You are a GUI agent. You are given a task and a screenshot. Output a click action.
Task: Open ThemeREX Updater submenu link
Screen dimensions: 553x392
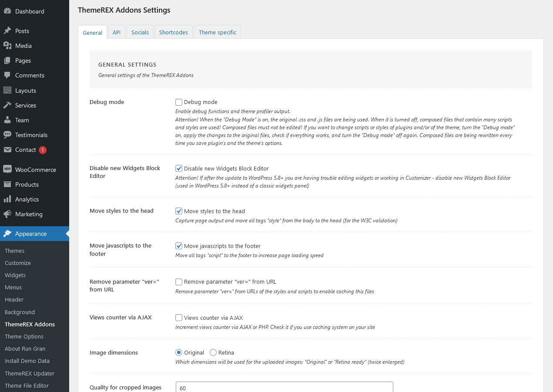point(30,373)
